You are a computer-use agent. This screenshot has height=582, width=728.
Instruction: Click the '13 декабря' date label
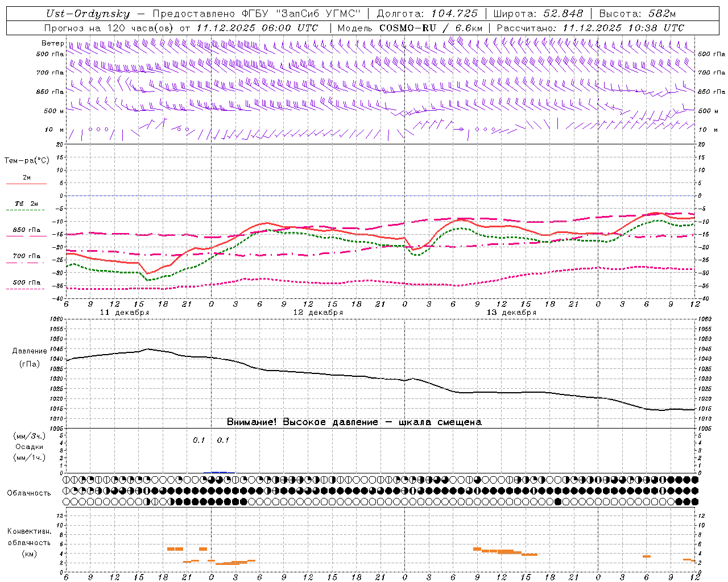pyautogui.click(x=512, y=313)
